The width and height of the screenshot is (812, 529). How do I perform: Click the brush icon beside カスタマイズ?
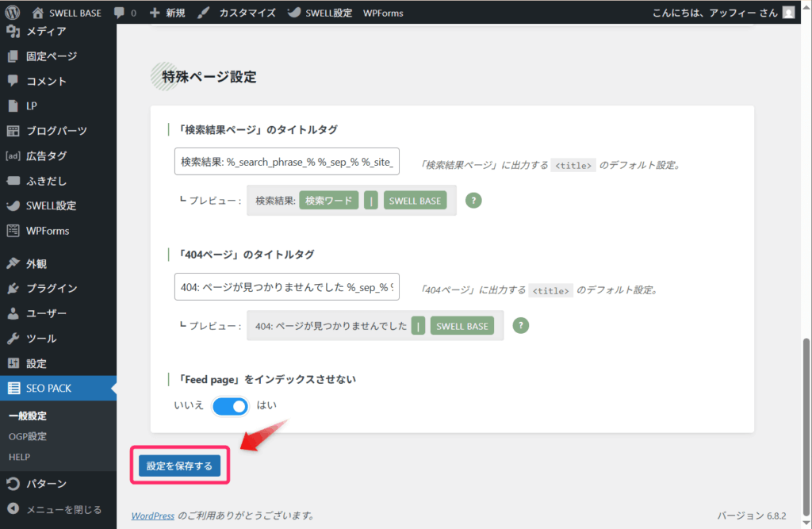point(204,13)
